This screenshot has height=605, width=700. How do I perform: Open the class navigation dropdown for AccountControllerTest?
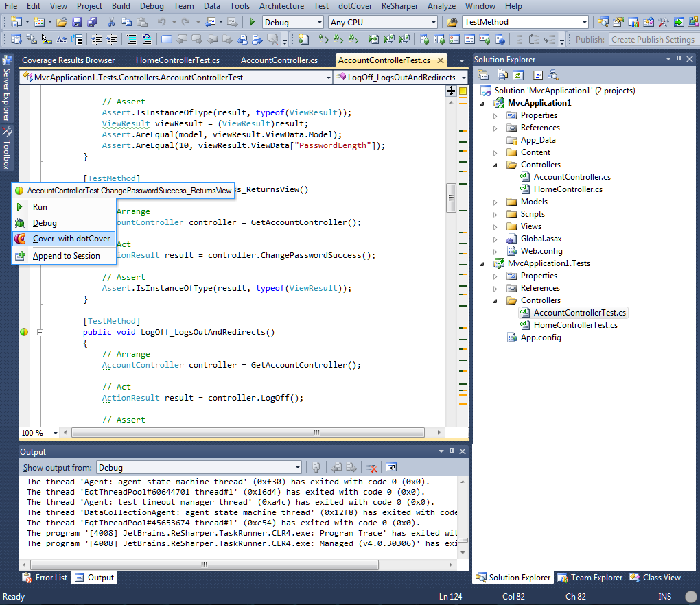(329, 78)
